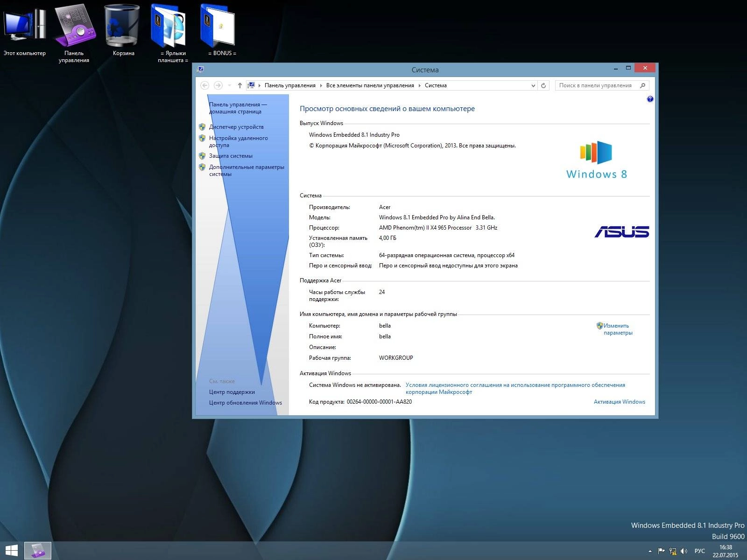The width and height of the screenshot is (747, 560).
Task: Switch input language 'РУС'
Action: pyautogui.click(x=699, y=551)
